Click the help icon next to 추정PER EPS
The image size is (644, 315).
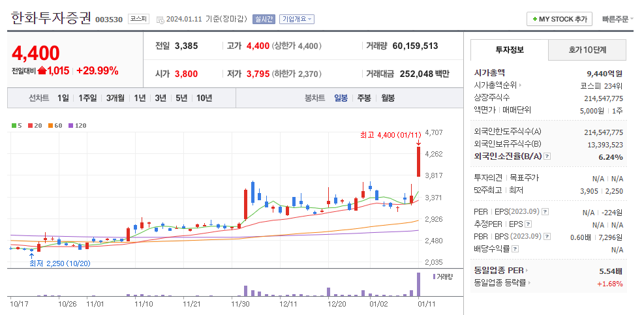(x=528, y=224)
